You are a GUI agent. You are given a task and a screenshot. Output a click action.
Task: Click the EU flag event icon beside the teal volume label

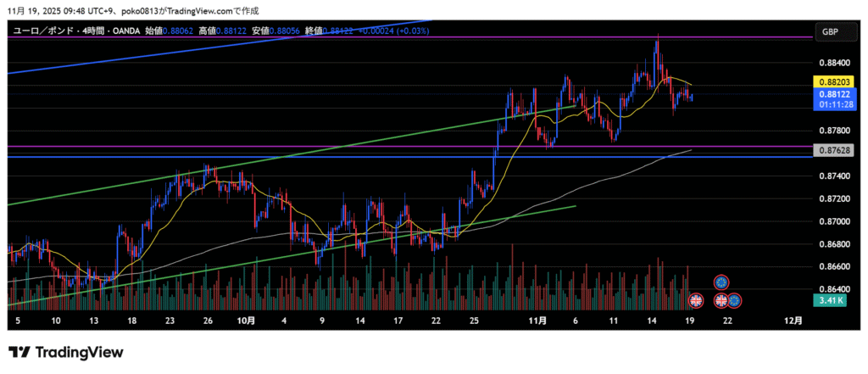[x=735, y=300]
